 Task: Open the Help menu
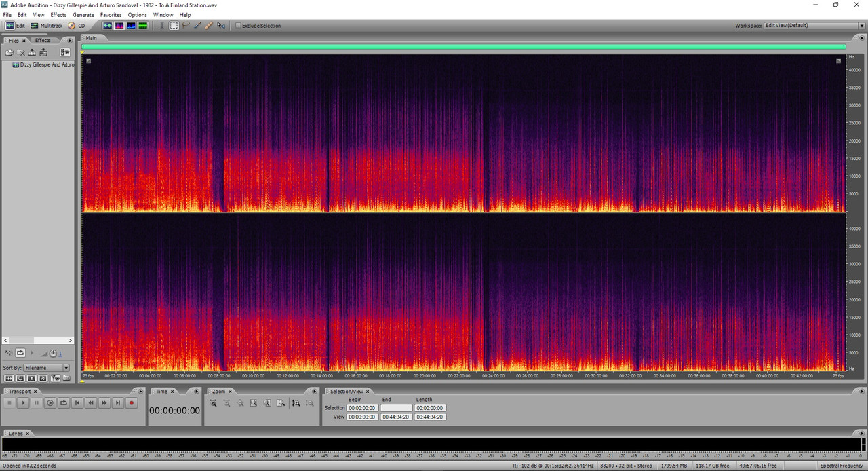tap(185, 15)
